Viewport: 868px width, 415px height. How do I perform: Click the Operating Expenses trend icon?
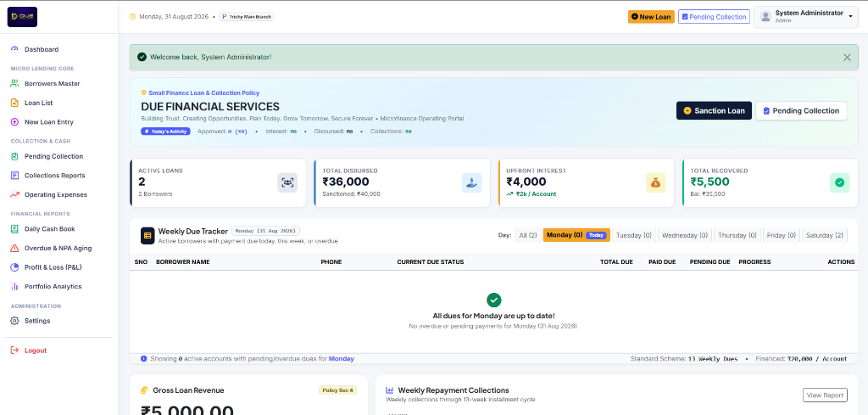[14, 194]
